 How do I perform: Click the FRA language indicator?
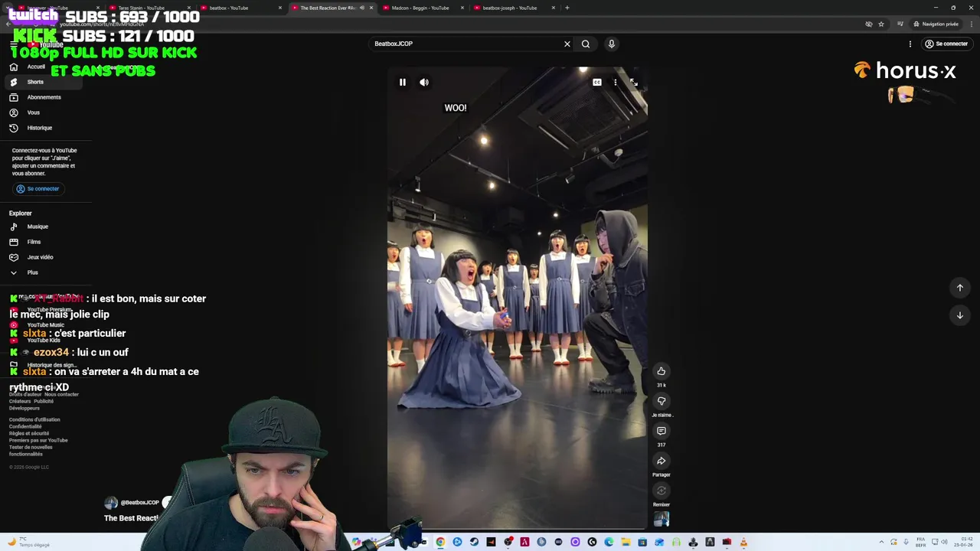[920, 542]
